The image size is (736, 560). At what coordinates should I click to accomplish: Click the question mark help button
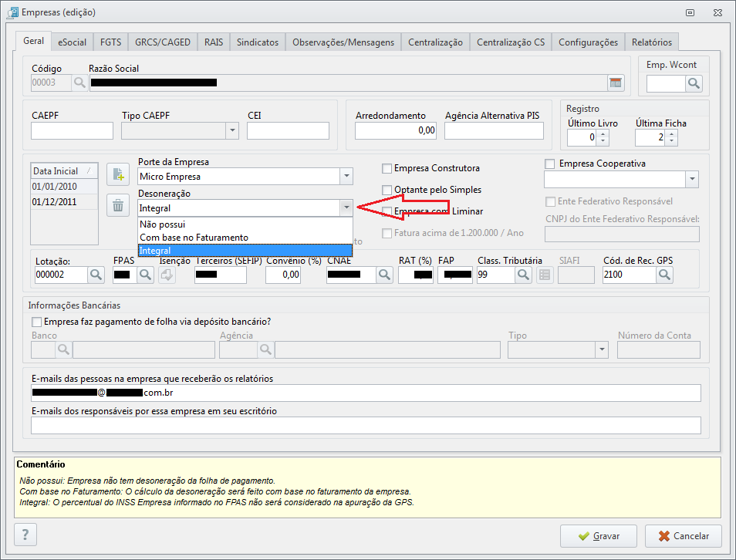click(x=25, y=535)
